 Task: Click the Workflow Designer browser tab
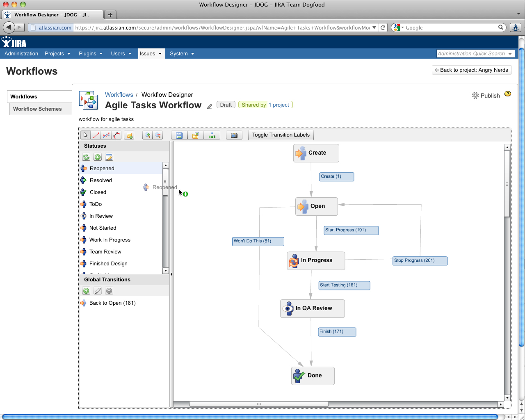pos(52,15)
